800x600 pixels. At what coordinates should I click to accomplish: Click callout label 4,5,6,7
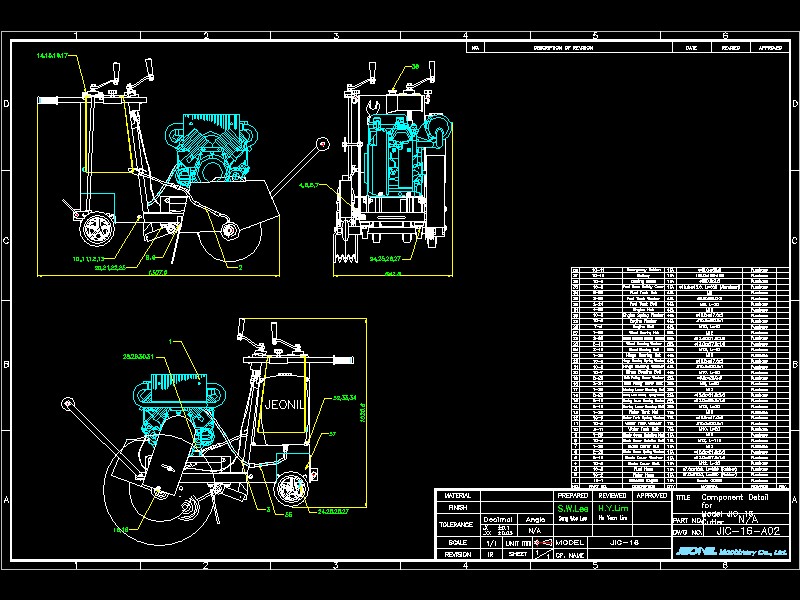pyautogui.click(x=309, y=185)
